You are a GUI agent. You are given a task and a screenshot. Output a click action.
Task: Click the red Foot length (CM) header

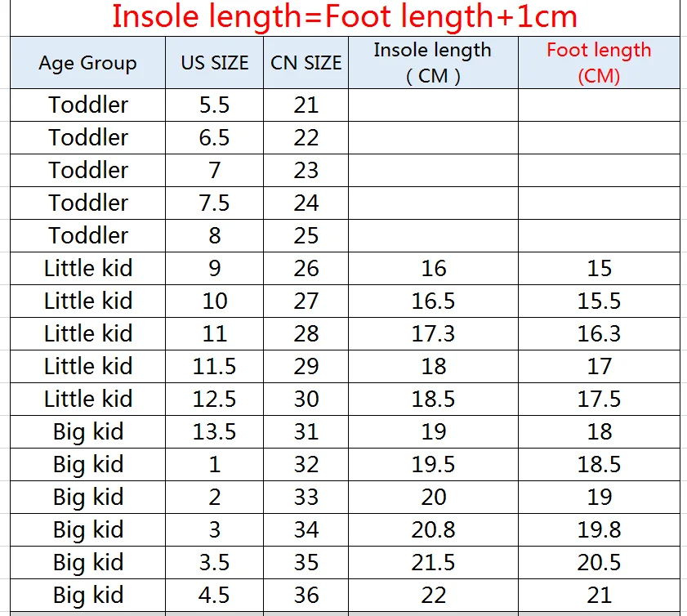(599, 63)
